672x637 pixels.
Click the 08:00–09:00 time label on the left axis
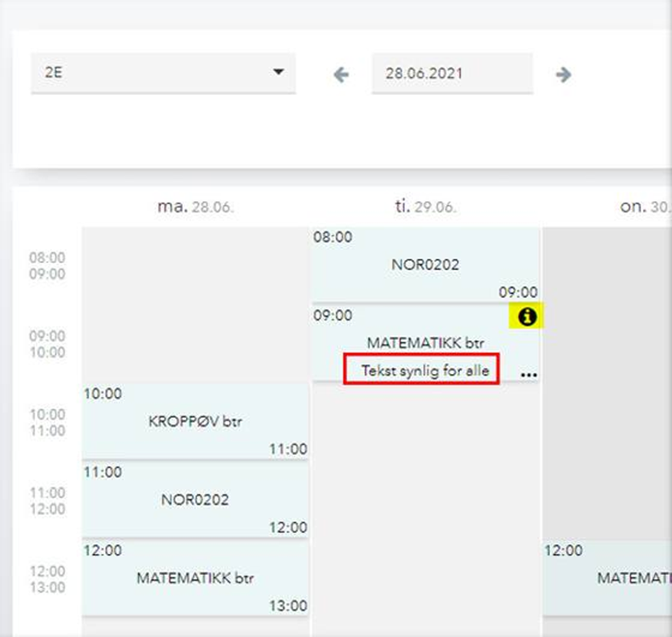47,266
